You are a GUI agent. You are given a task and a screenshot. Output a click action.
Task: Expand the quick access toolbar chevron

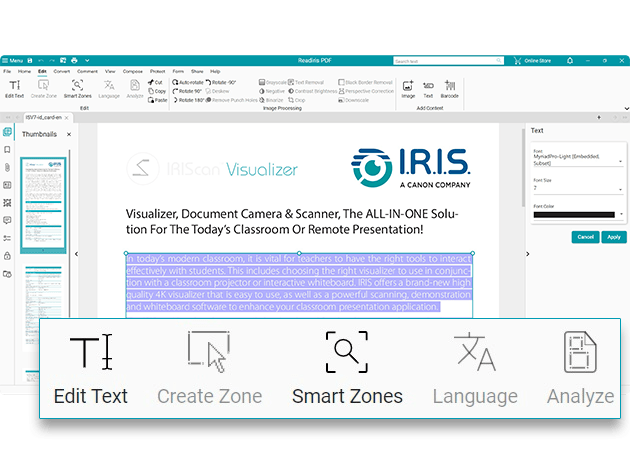coord(87,61)
